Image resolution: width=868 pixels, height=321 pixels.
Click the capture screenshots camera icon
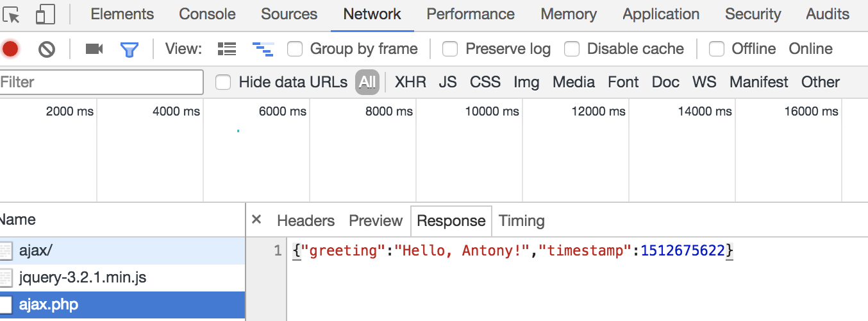(94, 49)
